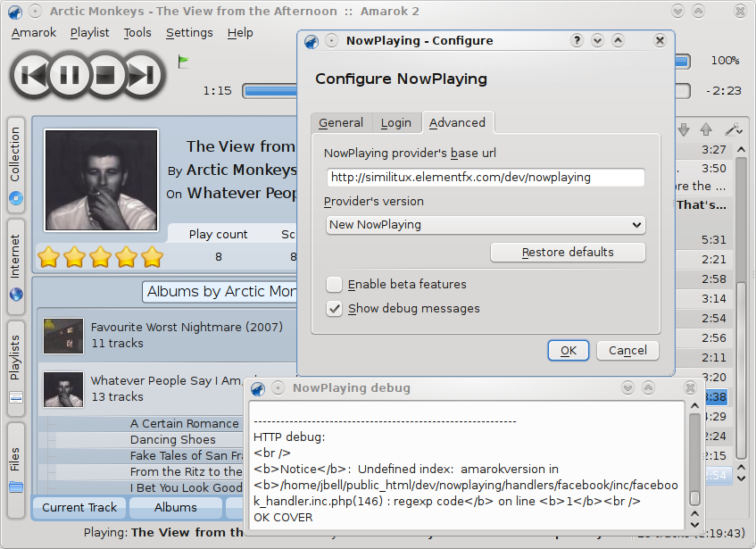The image size is (756, 549).
Task: Click the remaining time -2:23 label
Action: click(723, 91)
